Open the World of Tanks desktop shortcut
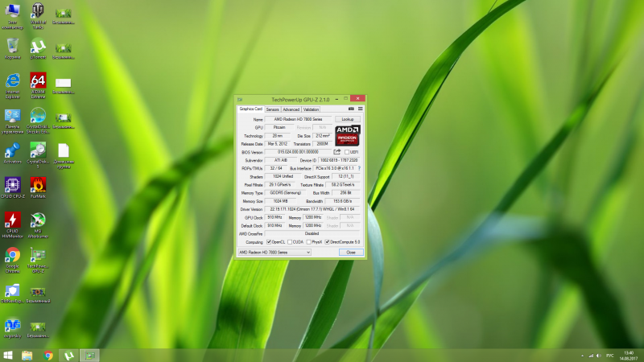The image size is (644, 362). click(x=38, y=15)
